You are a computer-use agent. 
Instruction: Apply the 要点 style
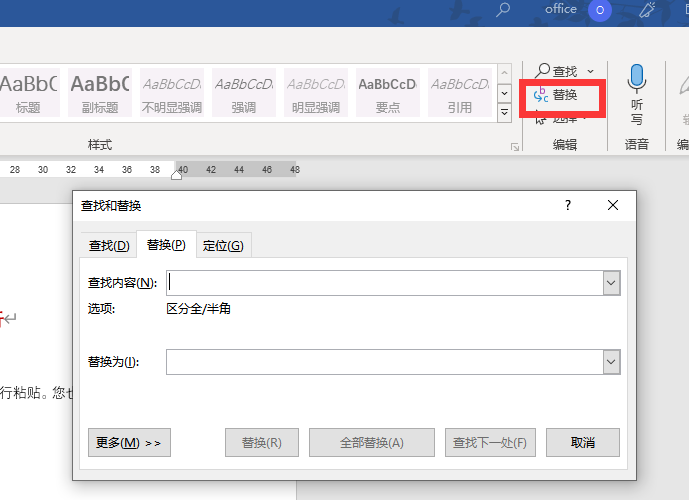(x=388, y=92)
